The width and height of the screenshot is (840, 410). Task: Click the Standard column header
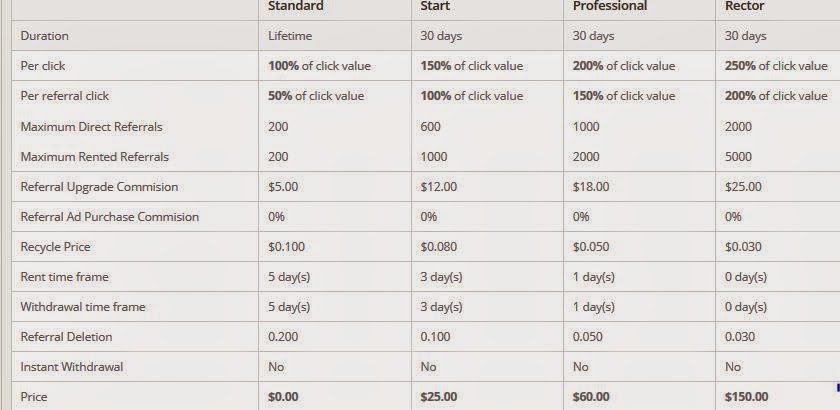[296, 6]
